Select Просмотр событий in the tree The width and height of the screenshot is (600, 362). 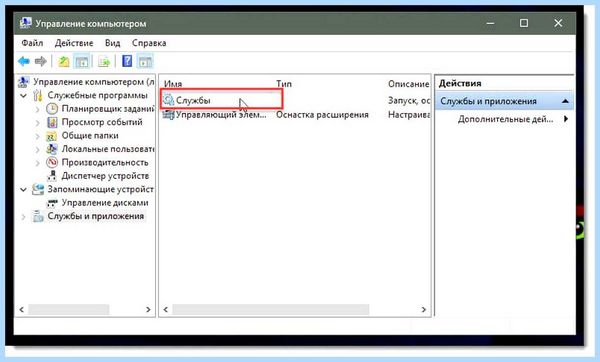(102, 122)
